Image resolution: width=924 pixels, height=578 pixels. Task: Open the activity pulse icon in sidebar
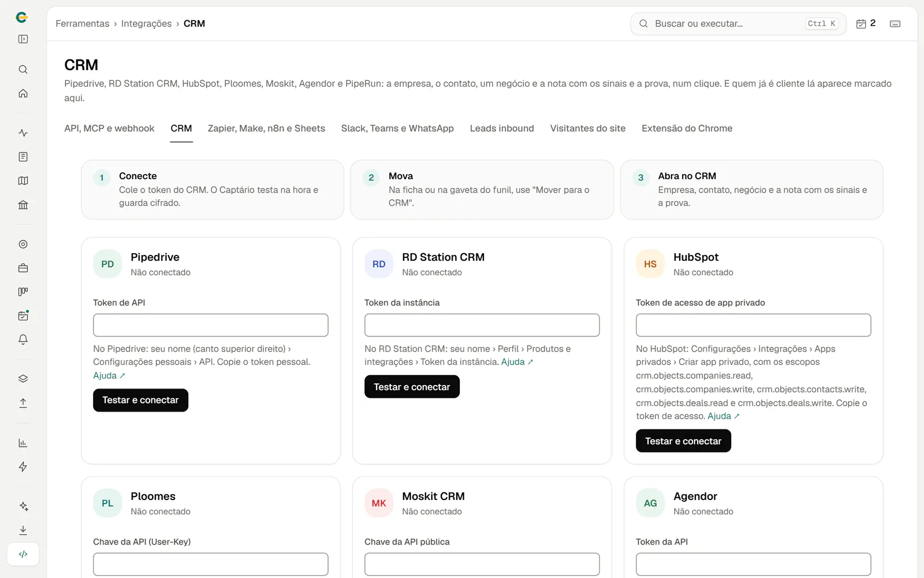tap(23, 133)
